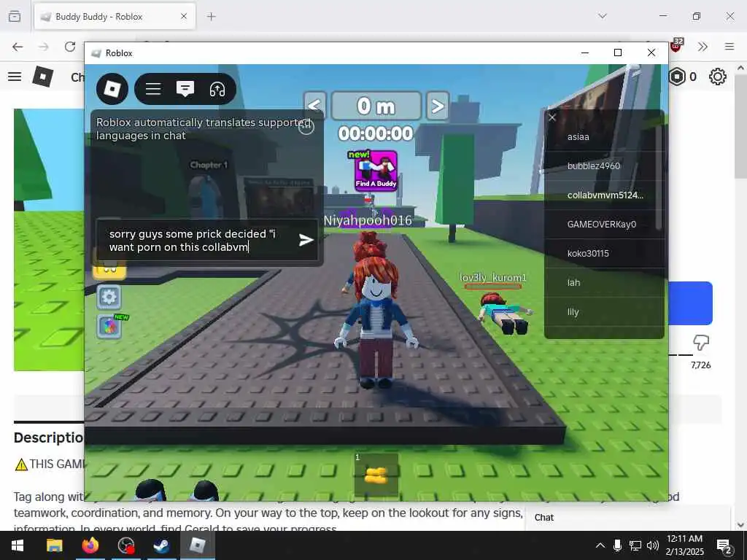Open the in-game hamburger menu

pos(153,89)
